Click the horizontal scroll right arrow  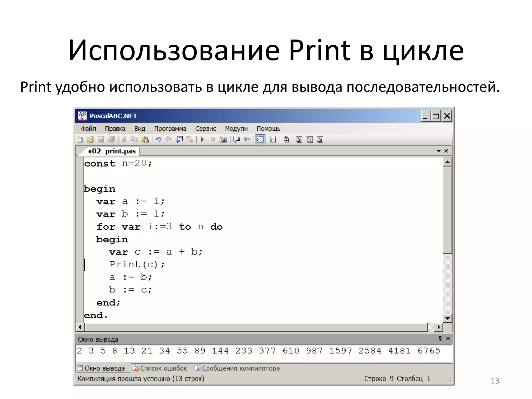pyautogui.click(x=439, y=327)
